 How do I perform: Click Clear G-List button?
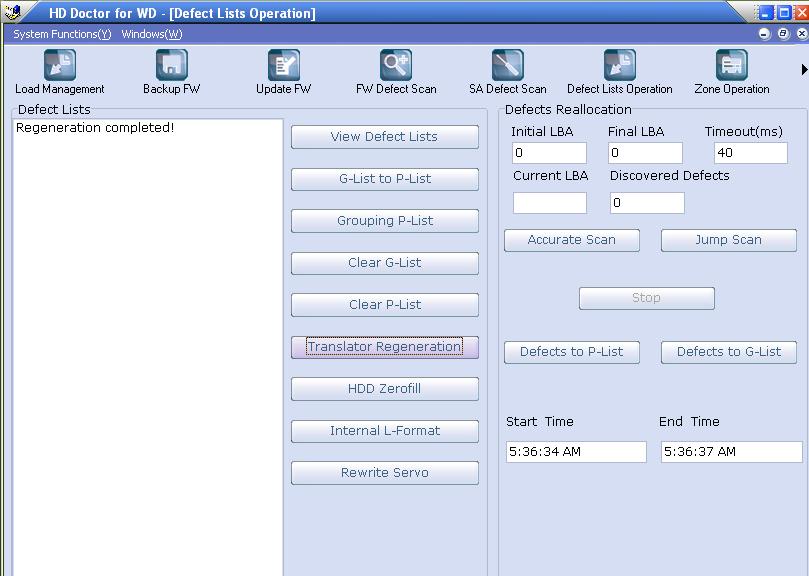point(384,263)
